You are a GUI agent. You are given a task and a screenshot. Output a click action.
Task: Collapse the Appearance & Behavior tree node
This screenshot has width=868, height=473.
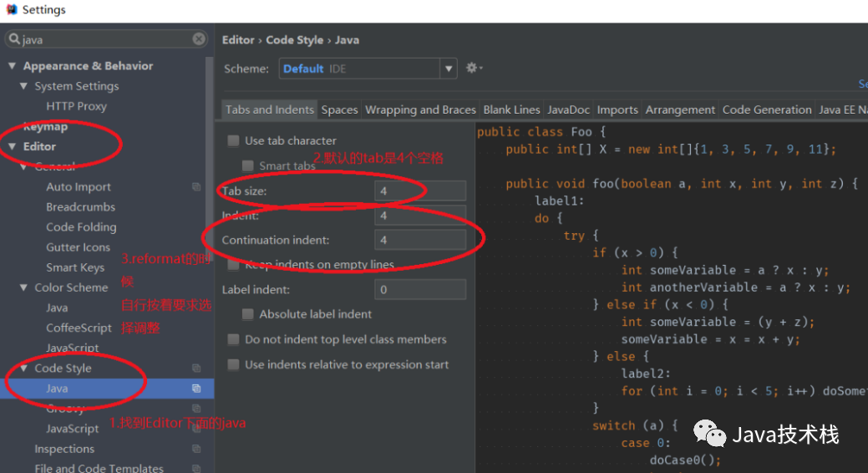(13, 66)
